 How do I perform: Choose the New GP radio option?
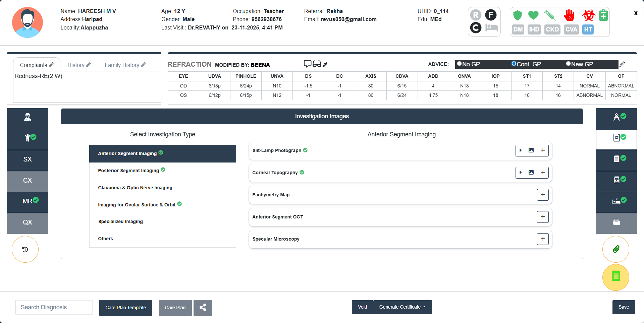coord(568,64)
